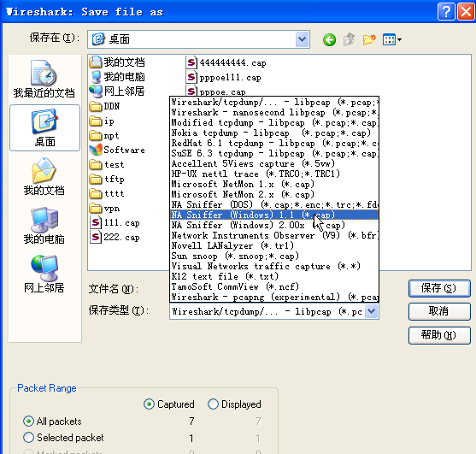
Task: Click the green Back navigation arrow icon
Action: tap(329, 39)
